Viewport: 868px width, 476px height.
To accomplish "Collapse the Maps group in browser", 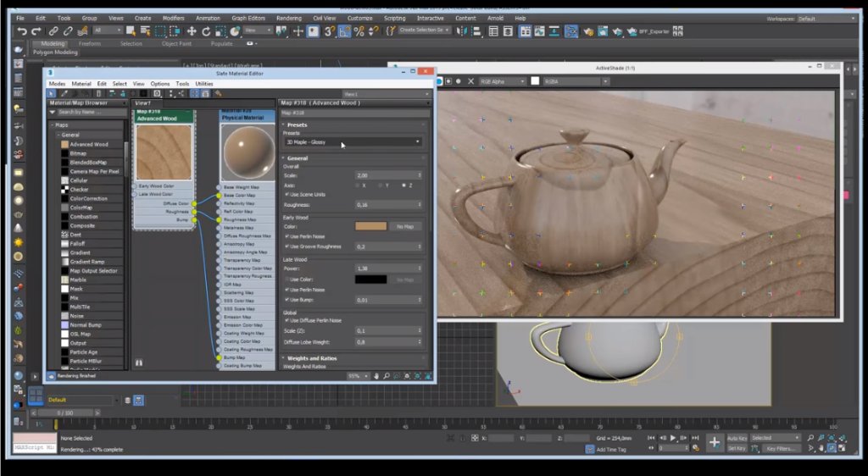I will (x=53, y=125).
